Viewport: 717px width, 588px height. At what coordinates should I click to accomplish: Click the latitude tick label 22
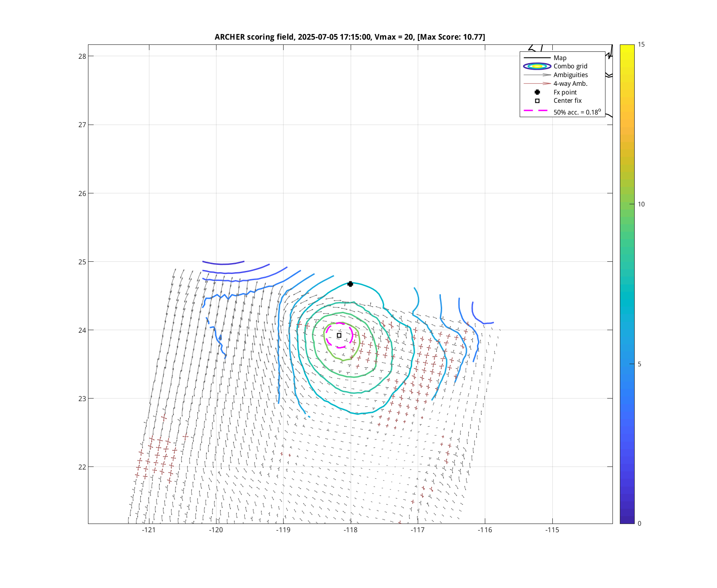pos(82,467)
